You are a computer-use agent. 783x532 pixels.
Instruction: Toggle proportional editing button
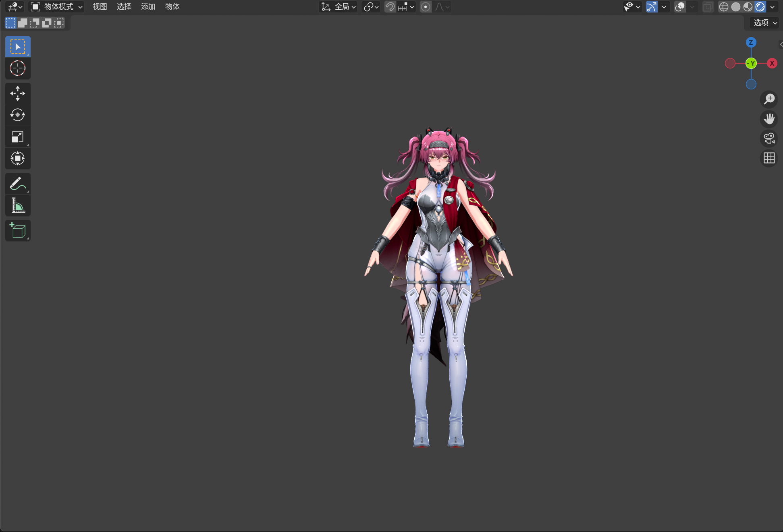coord(426,7)
